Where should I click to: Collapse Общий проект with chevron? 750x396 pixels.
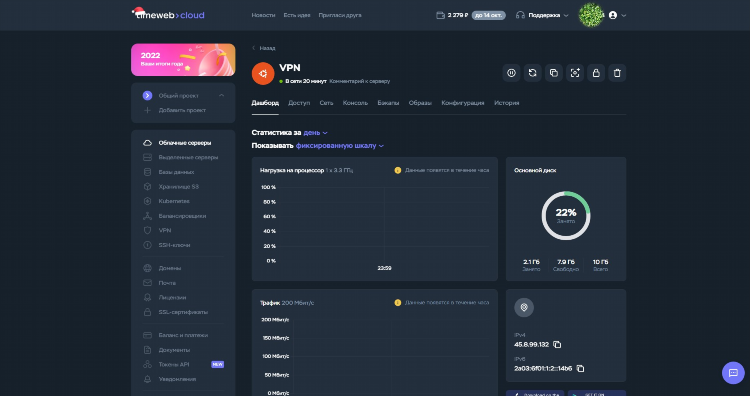pos(221,96)
